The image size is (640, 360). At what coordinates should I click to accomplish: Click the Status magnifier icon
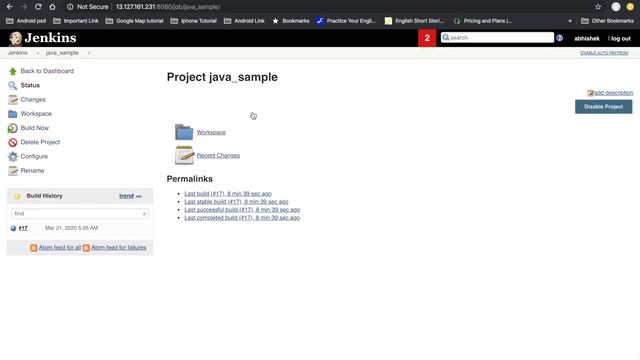click(13, 85)
